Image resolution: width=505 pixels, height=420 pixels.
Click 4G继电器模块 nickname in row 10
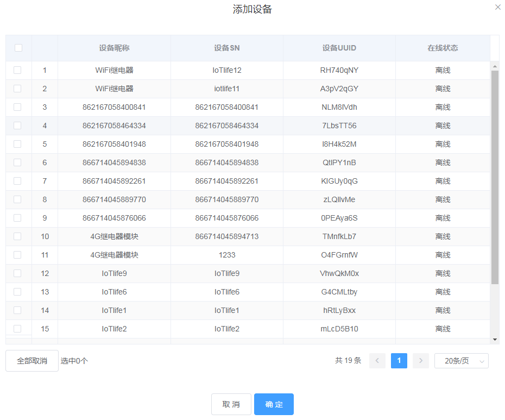(114, 236)
